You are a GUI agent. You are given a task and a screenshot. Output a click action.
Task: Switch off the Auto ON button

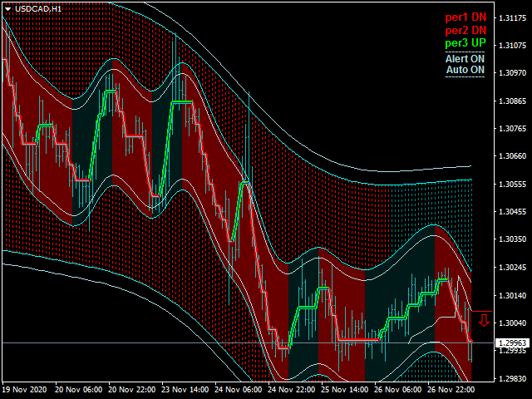pyautogui.click(x=465, y=70)
